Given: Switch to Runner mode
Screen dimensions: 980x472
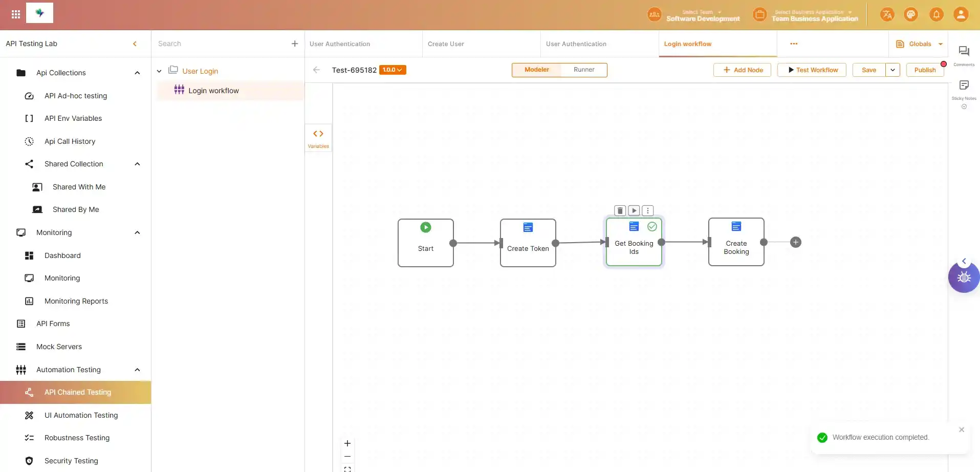Looking at the screenshot, I should point(583,70).
